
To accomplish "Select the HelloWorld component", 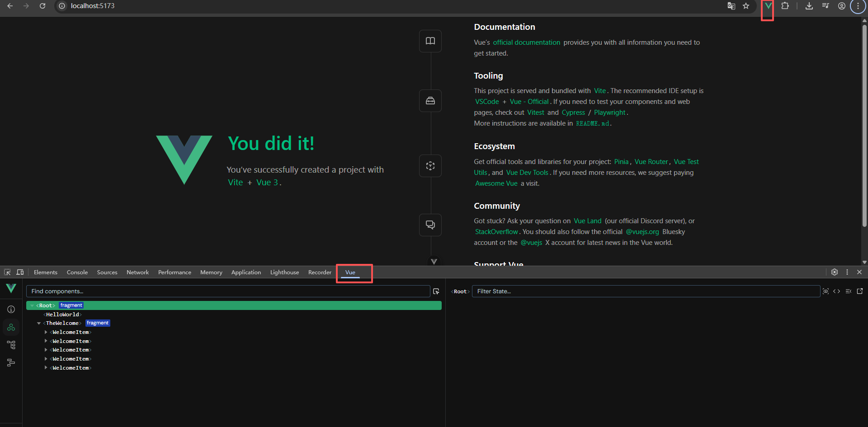I will tap(62, 314).
